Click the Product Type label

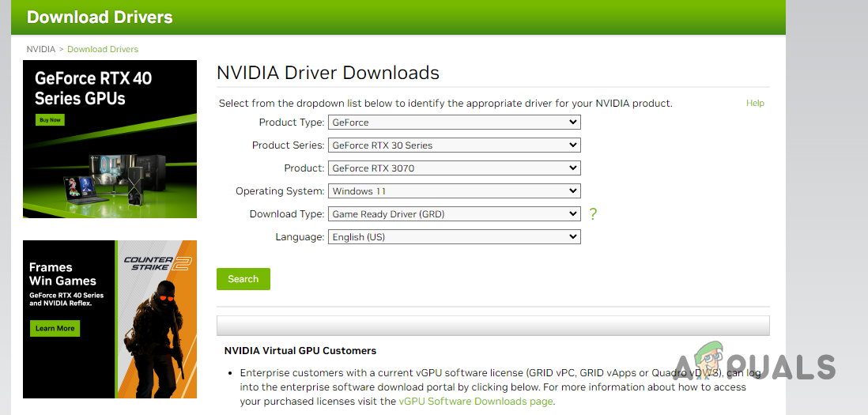291,123
